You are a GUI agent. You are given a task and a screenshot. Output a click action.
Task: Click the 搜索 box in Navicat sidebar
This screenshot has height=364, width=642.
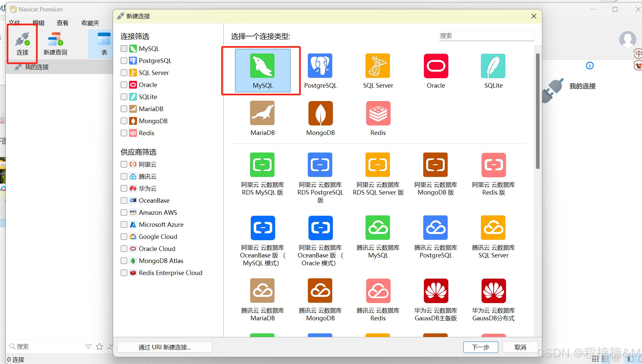pyautogui.click(x=45, y=346)
